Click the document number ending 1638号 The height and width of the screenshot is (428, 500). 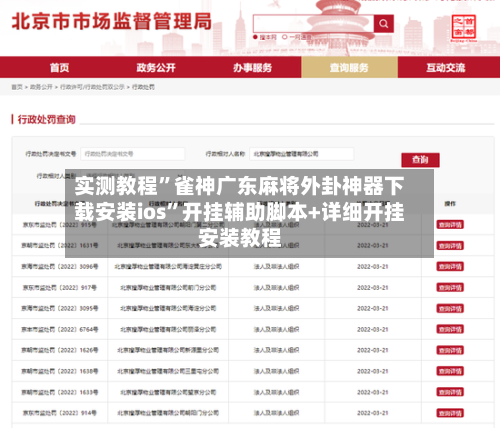[60, 371]
